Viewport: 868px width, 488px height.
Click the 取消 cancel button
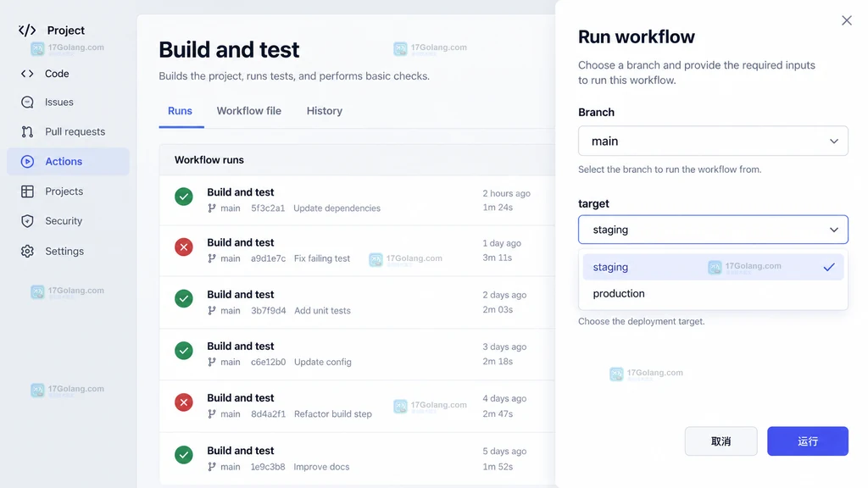click(x=721, y=441)
